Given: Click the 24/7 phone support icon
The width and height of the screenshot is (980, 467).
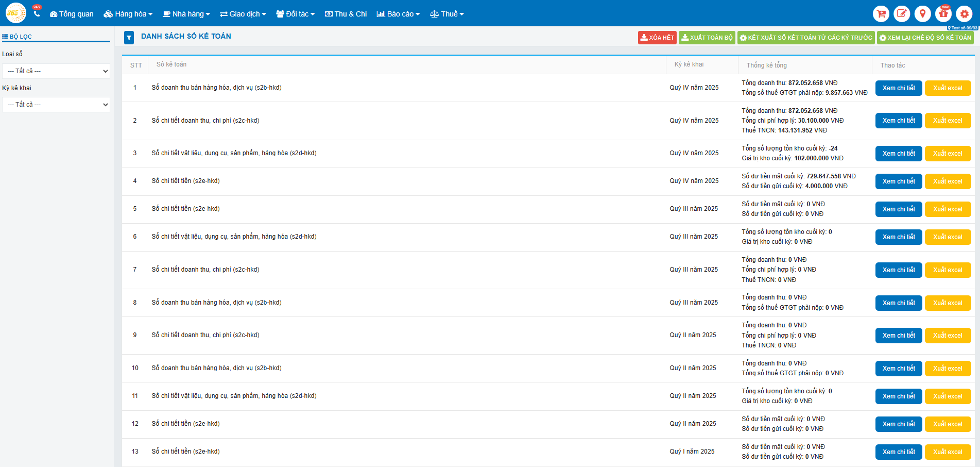Looking at the screenshot, I should click(x=37, y=13).
